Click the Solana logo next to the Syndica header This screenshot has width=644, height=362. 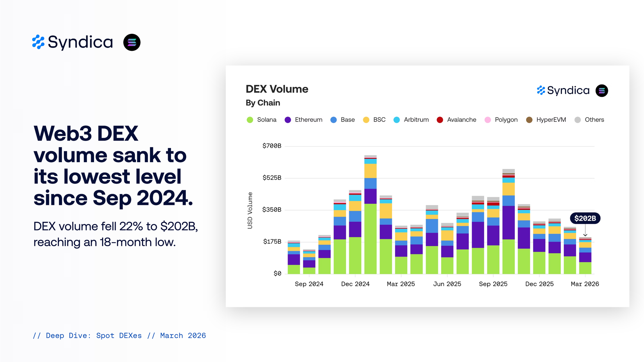132,42
